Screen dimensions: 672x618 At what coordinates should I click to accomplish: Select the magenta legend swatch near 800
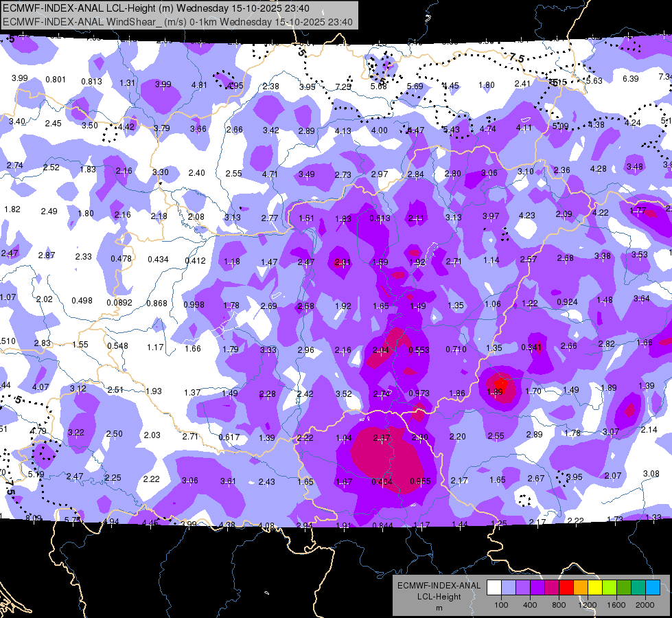pos(552,587)
